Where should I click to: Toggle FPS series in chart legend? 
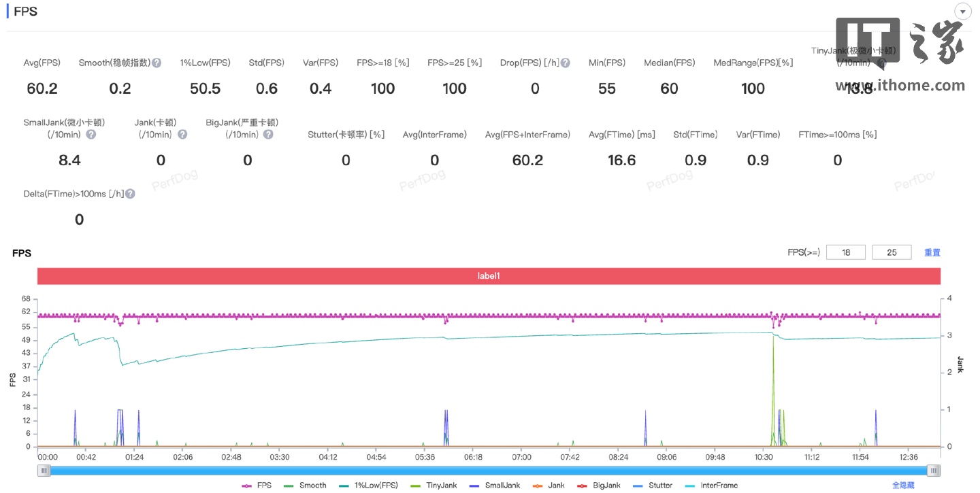257,486
